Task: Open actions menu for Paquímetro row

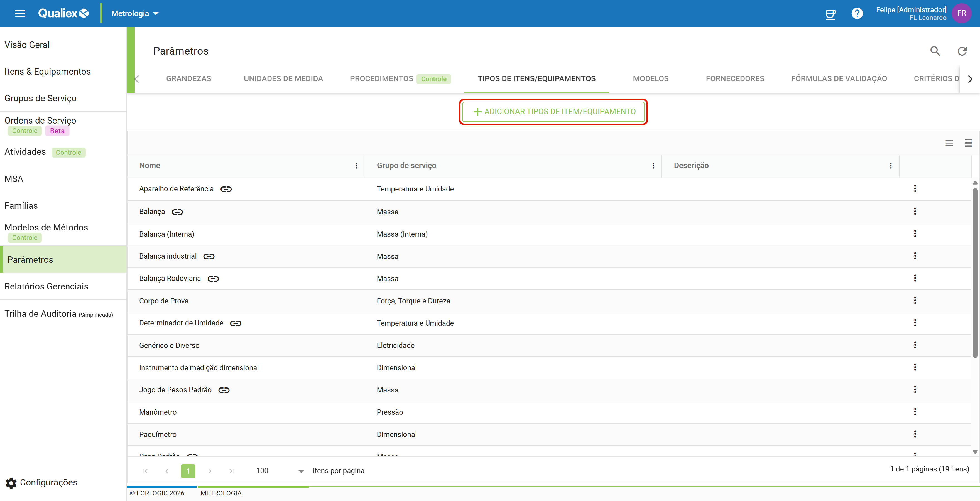Action: click(x=915, y=434)
